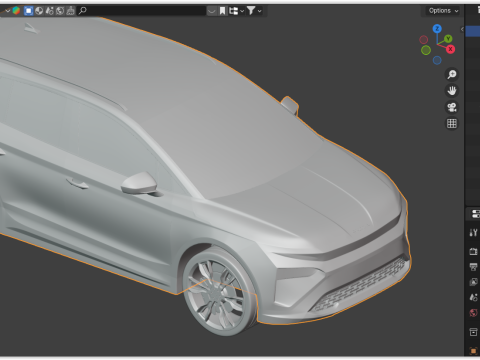
Task: Open the hierarchy tree dropdown in the header
Action: tap(236, 11)
